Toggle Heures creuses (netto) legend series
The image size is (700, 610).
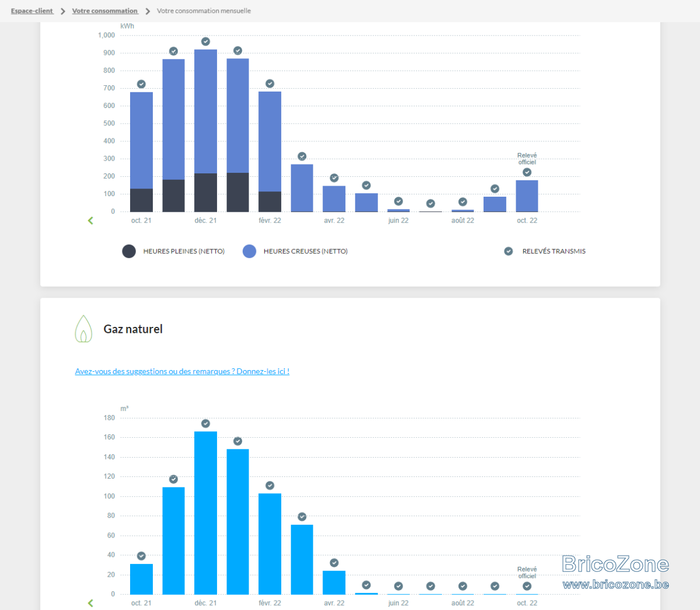pos(295,251)
